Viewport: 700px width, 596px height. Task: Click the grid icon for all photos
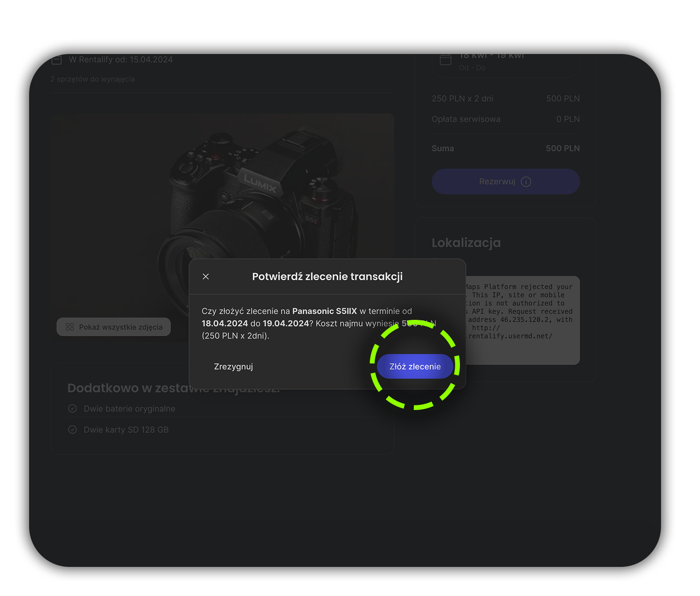click(x=70, y=327)
